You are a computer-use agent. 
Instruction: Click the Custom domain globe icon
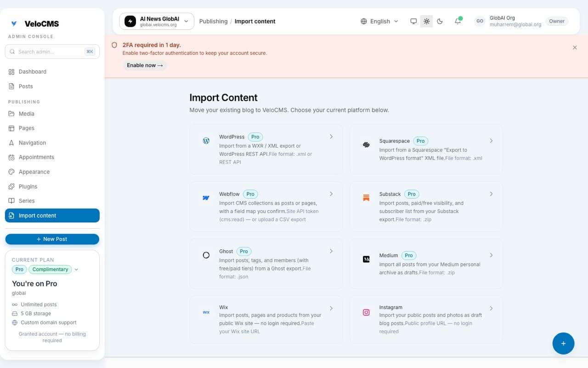[x=15, y=322]
